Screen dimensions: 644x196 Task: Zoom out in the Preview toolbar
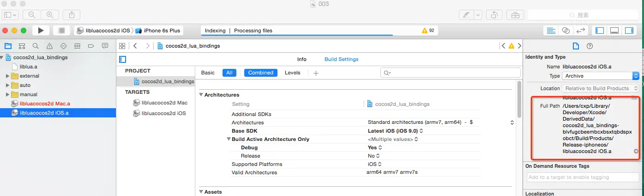pos(32,15)
